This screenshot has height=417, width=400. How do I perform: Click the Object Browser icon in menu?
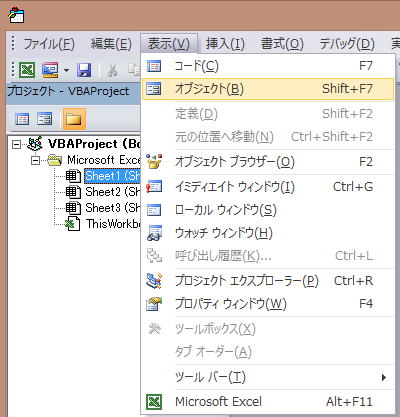[x=154, y=162]
